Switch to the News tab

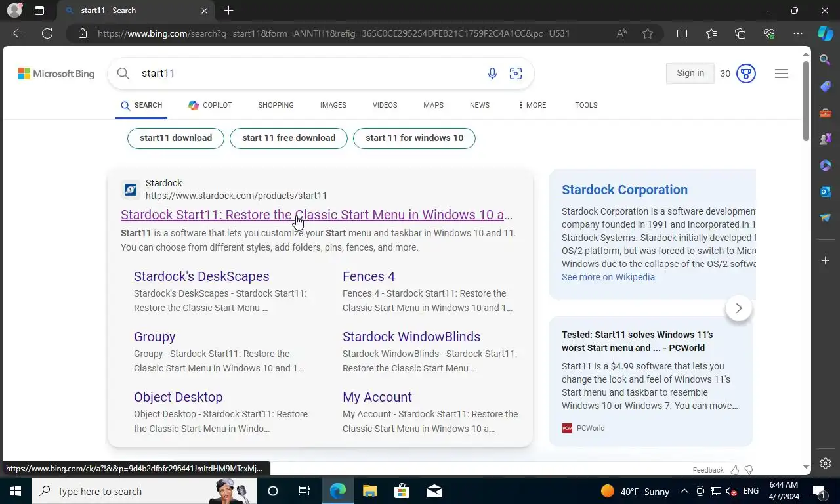pos(480,105)
